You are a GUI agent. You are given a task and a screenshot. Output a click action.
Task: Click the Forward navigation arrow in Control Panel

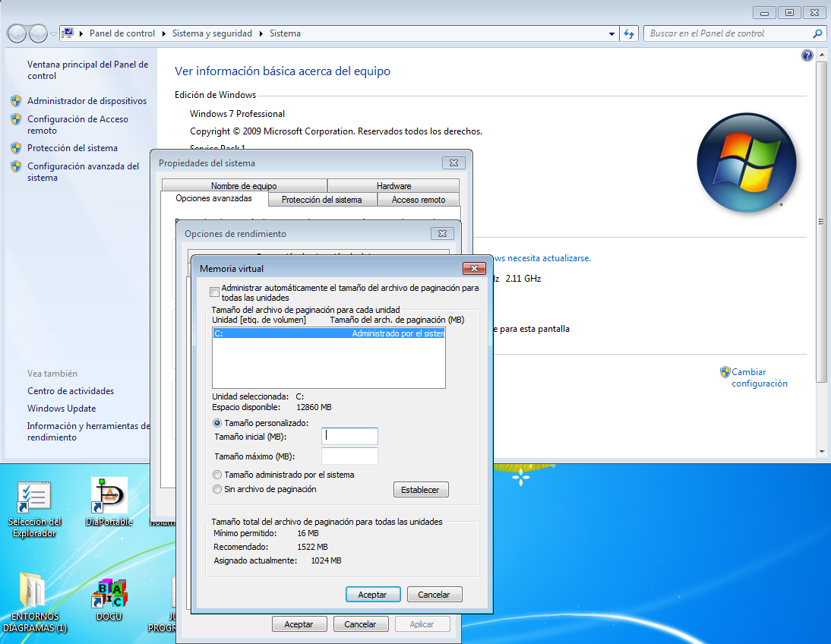click(x=38, y=33)
